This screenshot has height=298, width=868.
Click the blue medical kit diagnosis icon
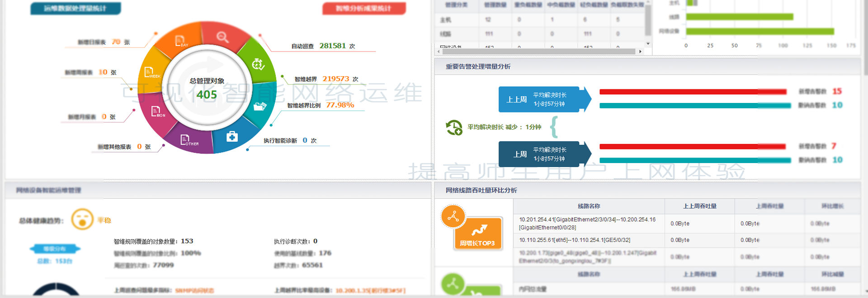232,136
